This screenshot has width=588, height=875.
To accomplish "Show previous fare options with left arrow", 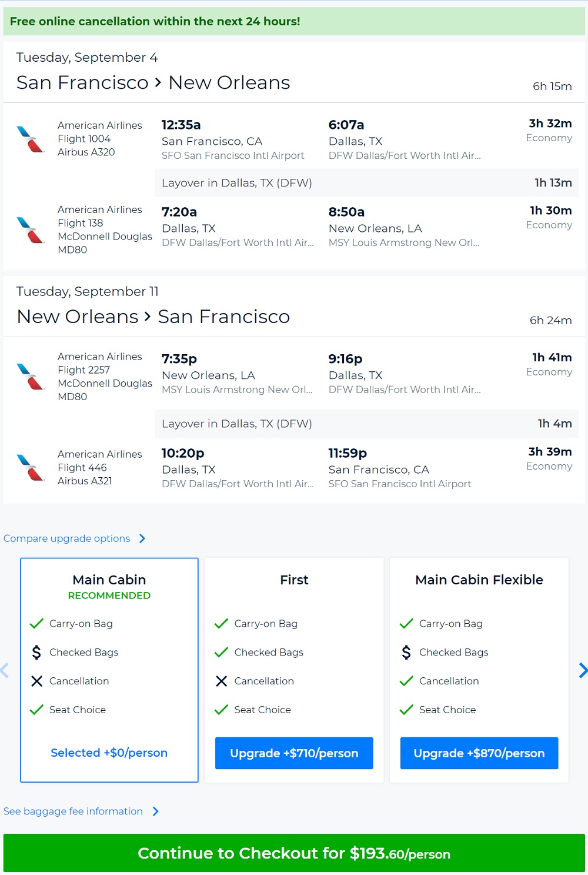I will click(x=5, y=670).
